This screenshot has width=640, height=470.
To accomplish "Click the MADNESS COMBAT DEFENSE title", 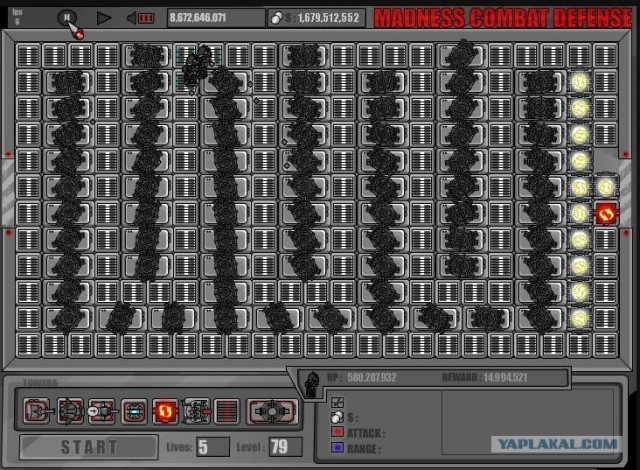I will click(502, 18).
